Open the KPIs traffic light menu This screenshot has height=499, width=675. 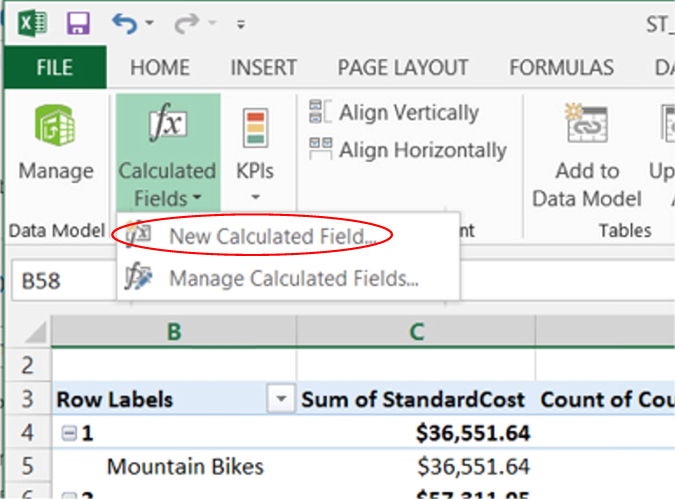[x=255, y=150]
